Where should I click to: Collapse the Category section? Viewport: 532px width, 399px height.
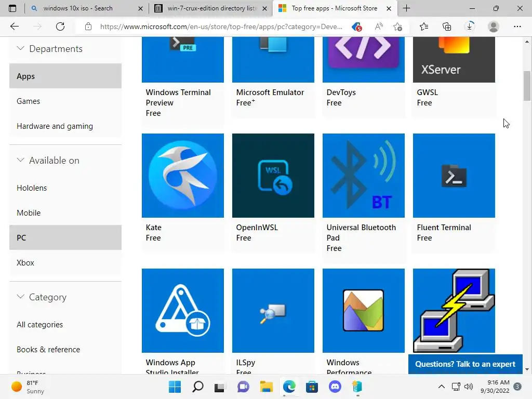[x=21, y=297]
